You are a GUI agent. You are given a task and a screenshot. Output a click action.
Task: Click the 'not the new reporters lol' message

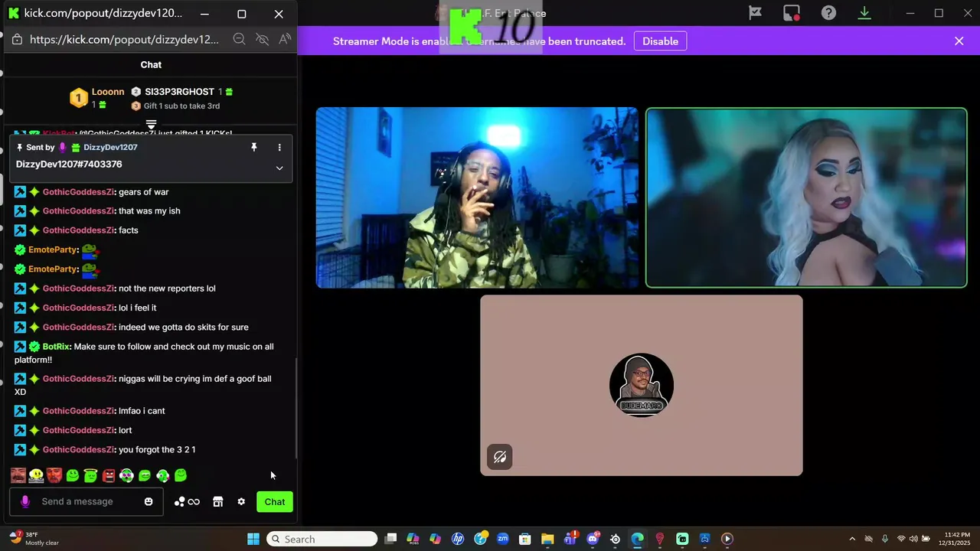click(167, 289)
